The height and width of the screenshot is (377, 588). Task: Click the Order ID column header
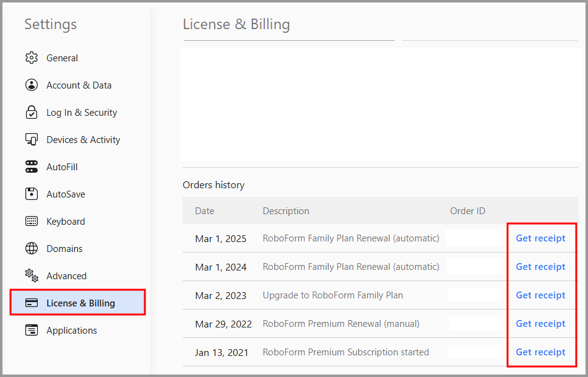[468, 211]
